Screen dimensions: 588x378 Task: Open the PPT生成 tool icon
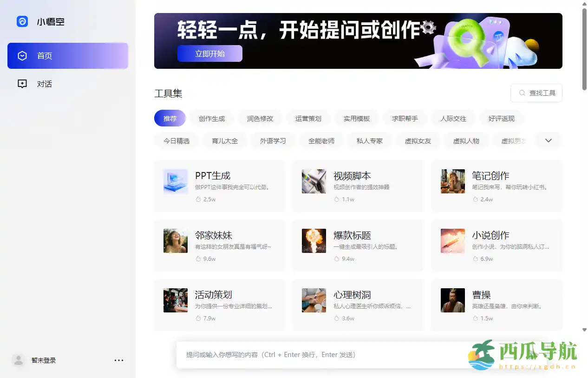pos(175,181)
